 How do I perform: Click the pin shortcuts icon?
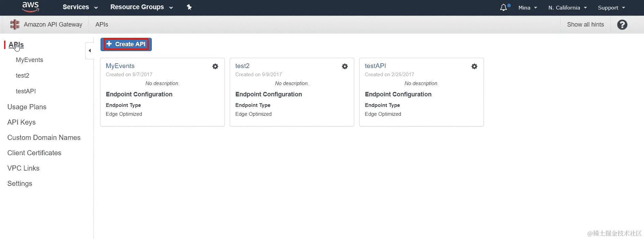click(x=189, y=7)
